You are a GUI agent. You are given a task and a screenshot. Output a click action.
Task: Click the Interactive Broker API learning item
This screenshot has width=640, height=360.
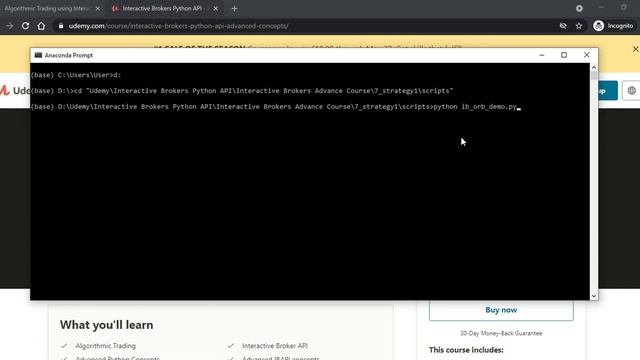(275, 346)
